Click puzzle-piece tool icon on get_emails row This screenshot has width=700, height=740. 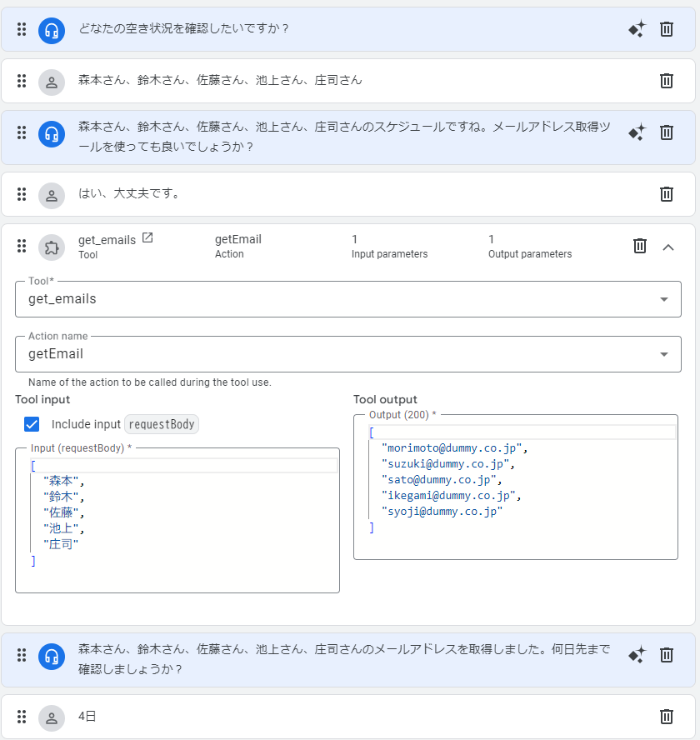52,247
